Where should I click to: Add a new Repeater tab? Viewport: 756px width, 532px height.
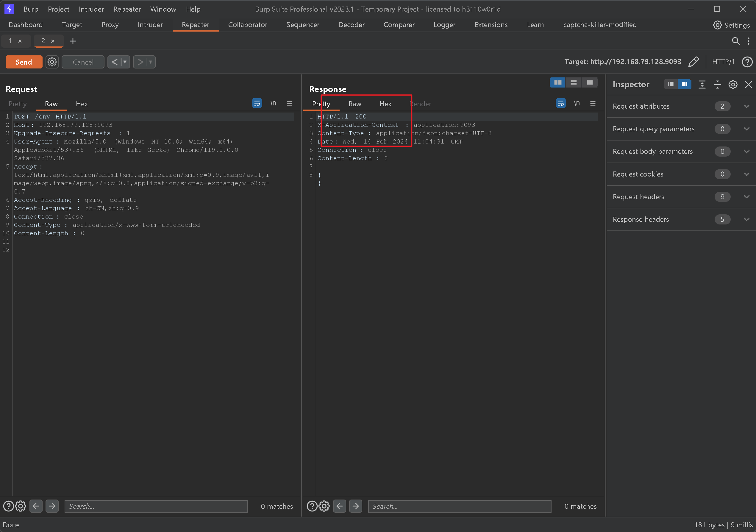click(73, 41)
